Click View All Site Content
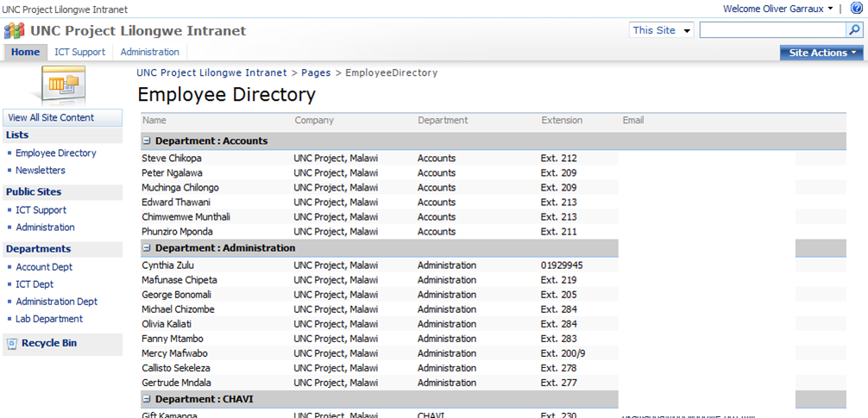The width and height of the screenshot is (868, 418). click(51, 118)
